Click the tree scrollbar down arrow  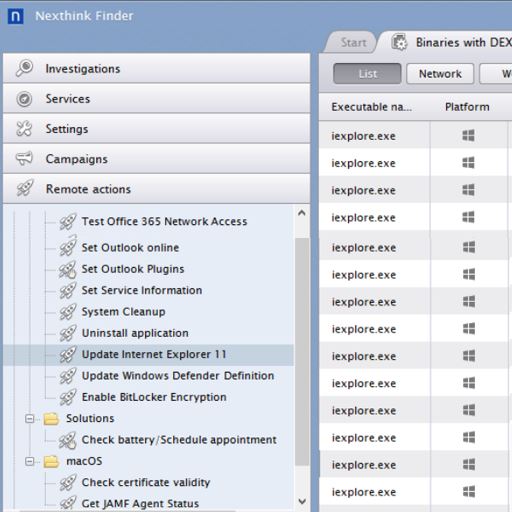(x=302, y=501)
